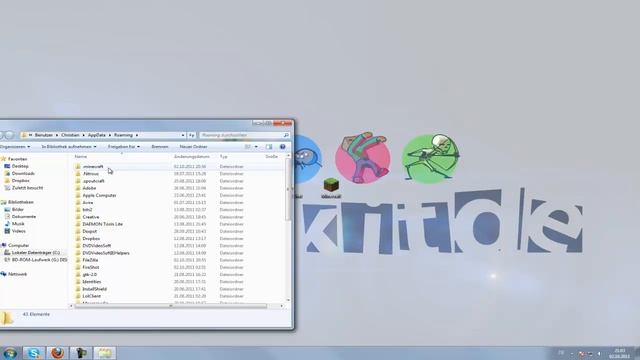
Task: Select Musik library in the sidebar
Action: pyautogui.click(x=18, y=224)
